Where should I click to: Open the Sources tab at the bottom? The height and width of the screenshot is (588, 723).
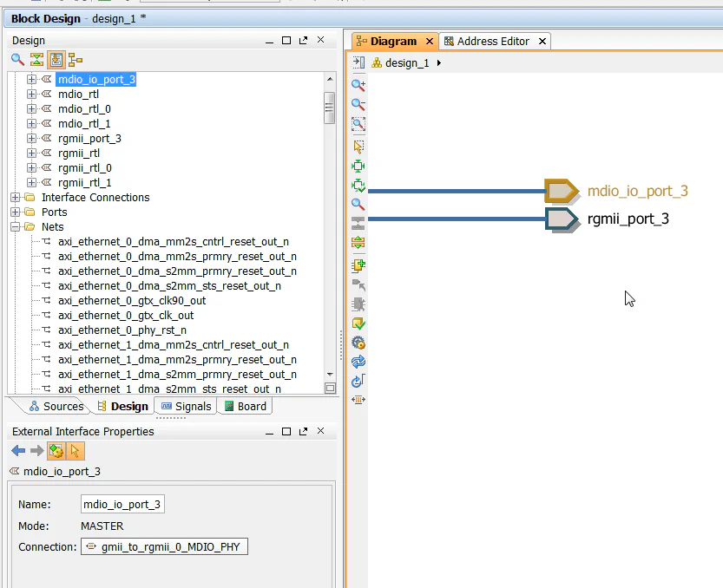(59, 406)
